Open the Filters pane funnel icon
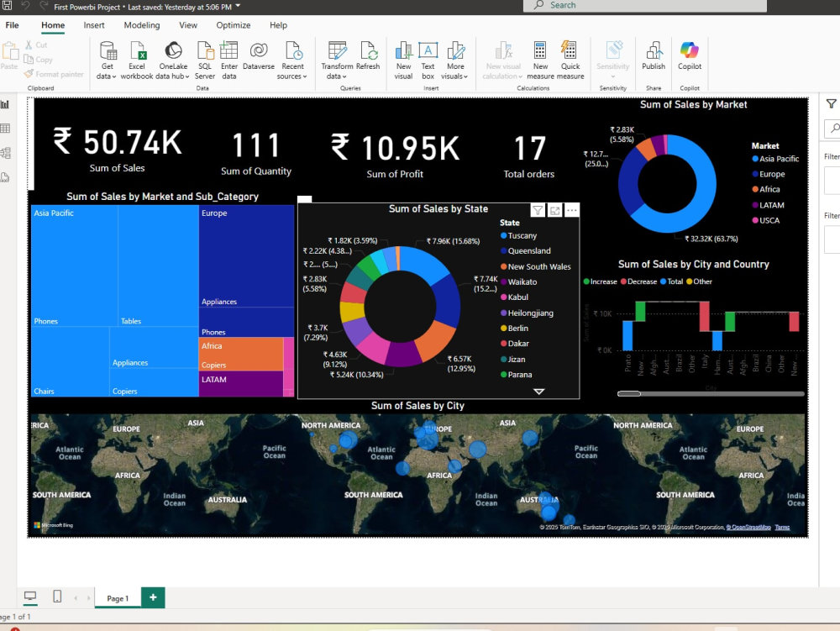Image resolution: width=840 pixels, height=631 pixels. pos(831,104)
